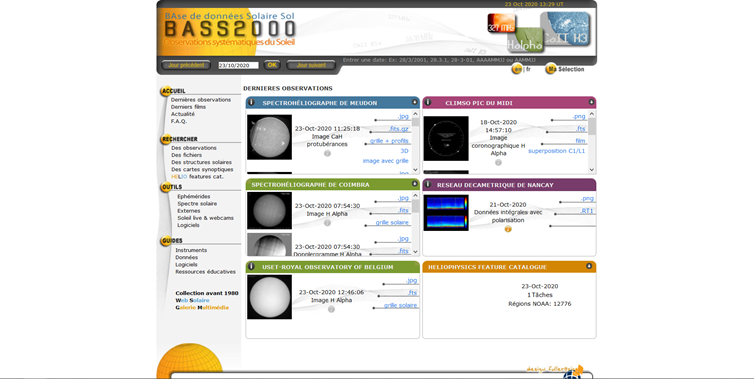Click down arrow of Climso panel scrollbar
This screenshot has width=754, height=379.
[592, 170]
